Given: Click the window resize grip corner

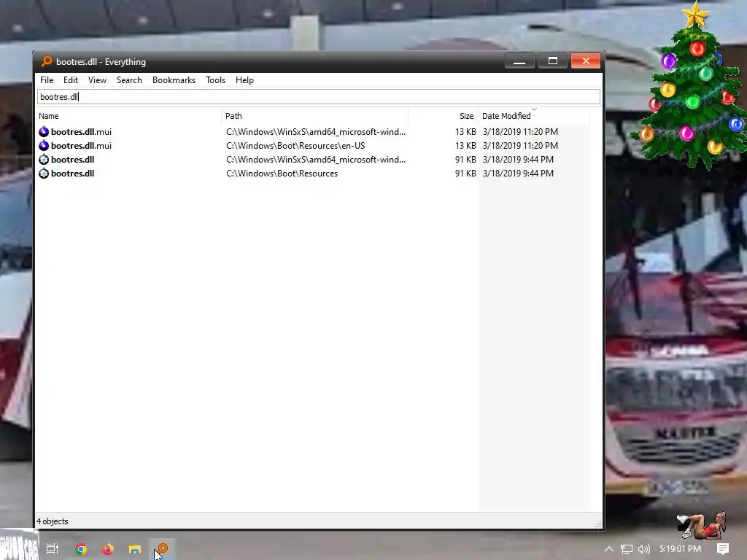Looking at the screenshot, I should tap(598, 524).
